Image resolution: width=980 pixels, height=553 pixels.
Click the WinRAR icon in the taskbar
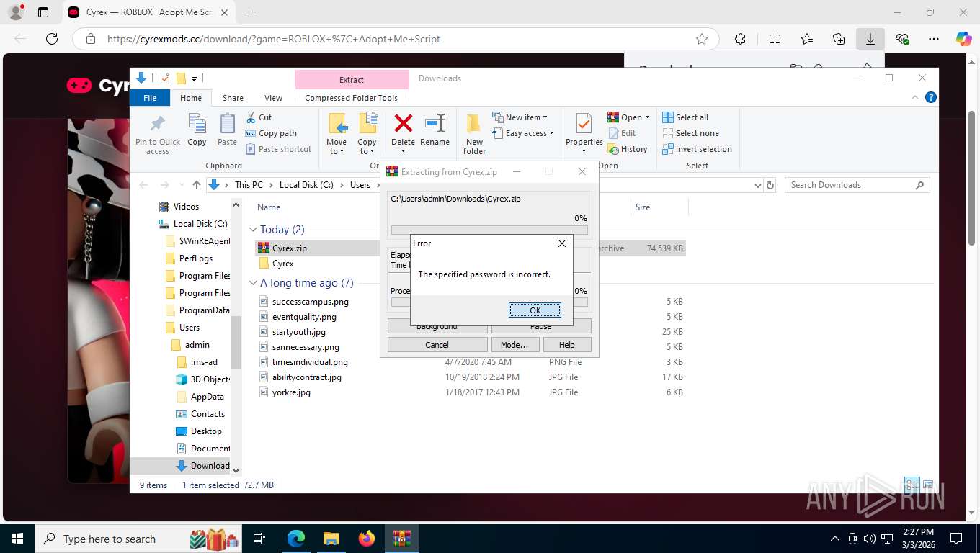tap(402, 539)
